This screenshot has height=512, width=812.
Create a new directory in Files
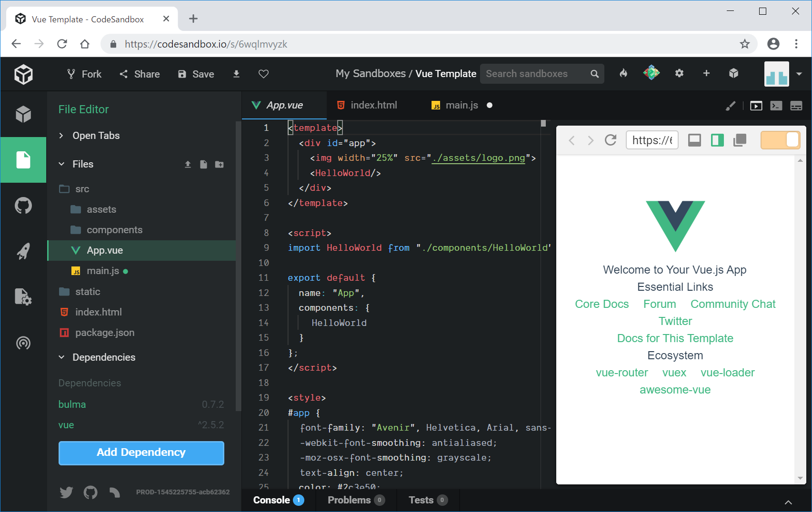click(x=219, y=164)
